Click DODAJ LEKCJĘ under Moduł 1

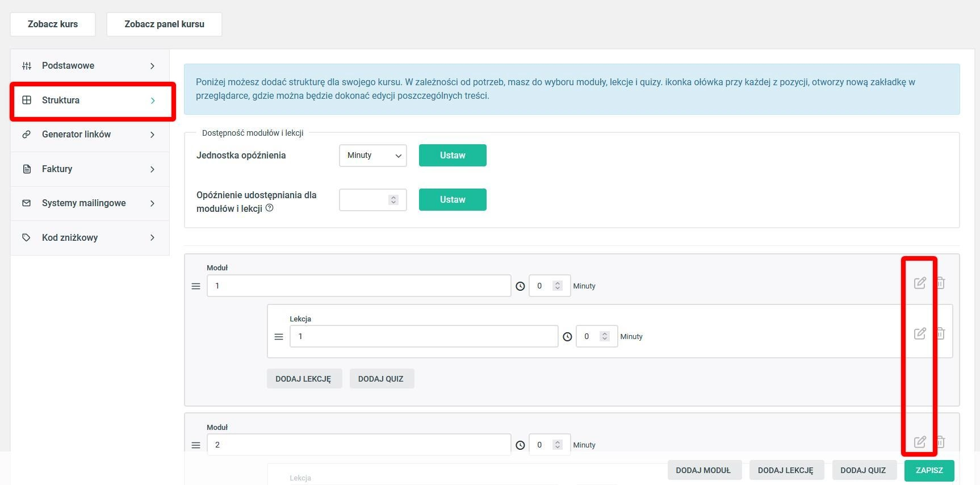(303, 379)
